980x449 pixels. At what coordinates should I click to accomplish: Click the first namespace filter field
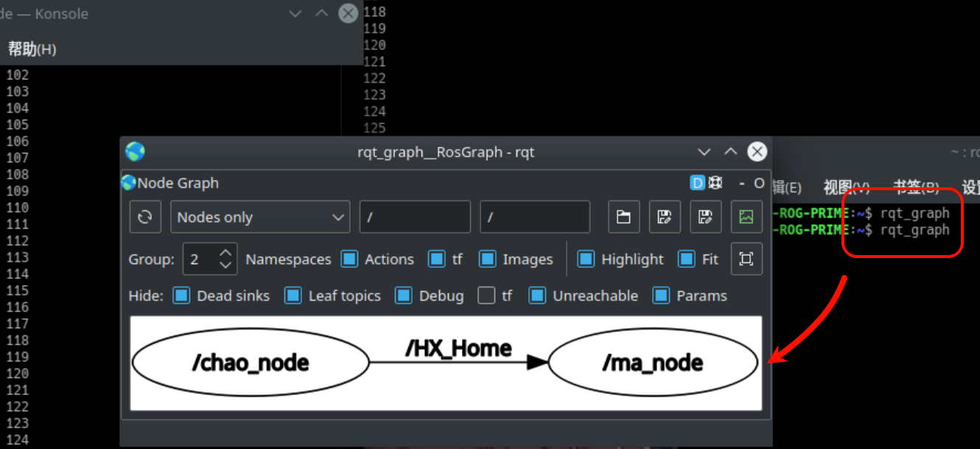[x=414, y=217]
